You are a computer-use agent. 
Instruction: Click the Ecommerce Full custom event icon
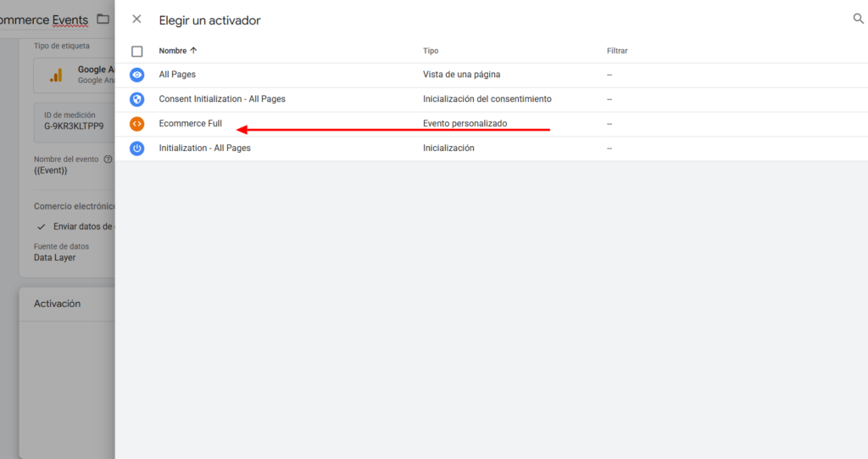(x=136, y=124)
